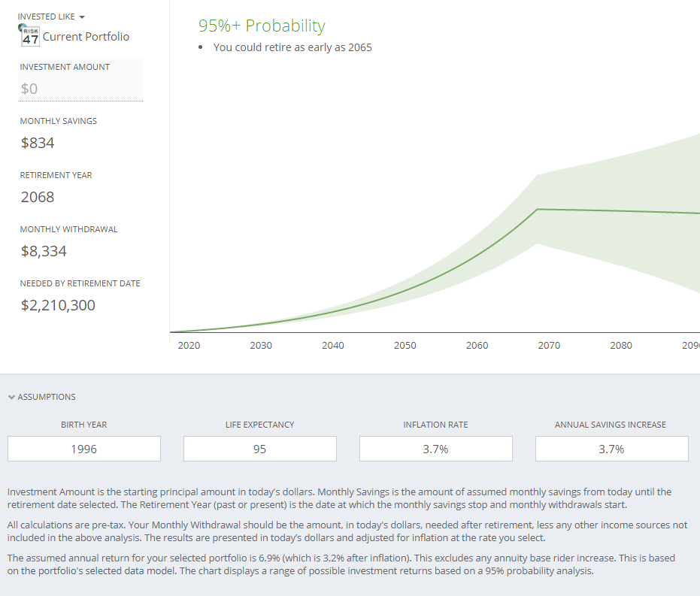The height and width of the screenshot is (596, 700).
Task: Edit the Life Expectancy 95 field
Action: (x=260, y=449)
